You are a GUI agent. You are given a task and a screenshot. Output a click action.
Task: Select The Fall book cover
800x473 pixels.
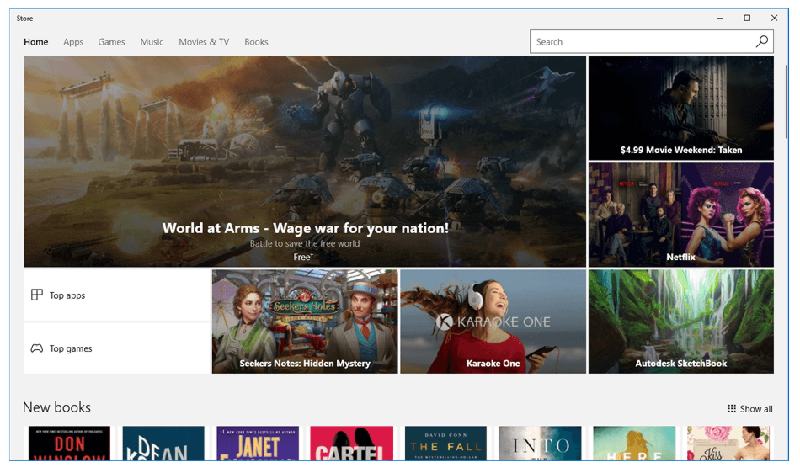point(446,443)
